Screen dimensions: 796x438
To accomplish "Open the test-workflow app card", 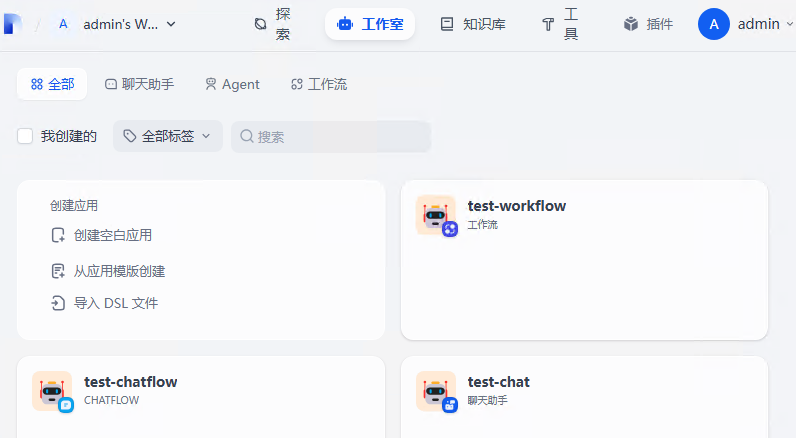I will (584, 260).
